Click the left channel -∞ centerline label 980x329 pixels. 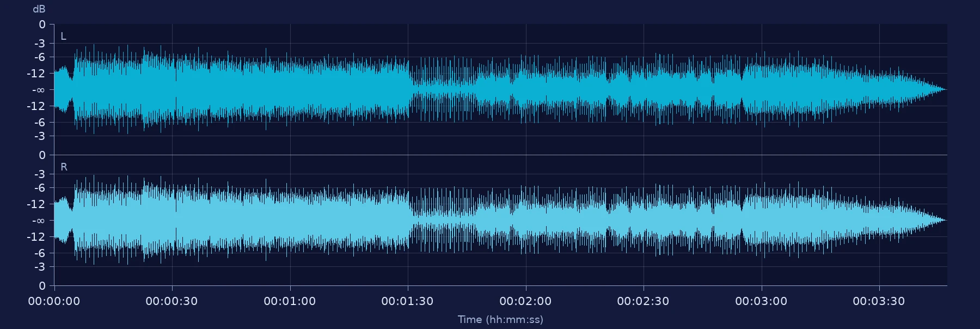point(38,90)
